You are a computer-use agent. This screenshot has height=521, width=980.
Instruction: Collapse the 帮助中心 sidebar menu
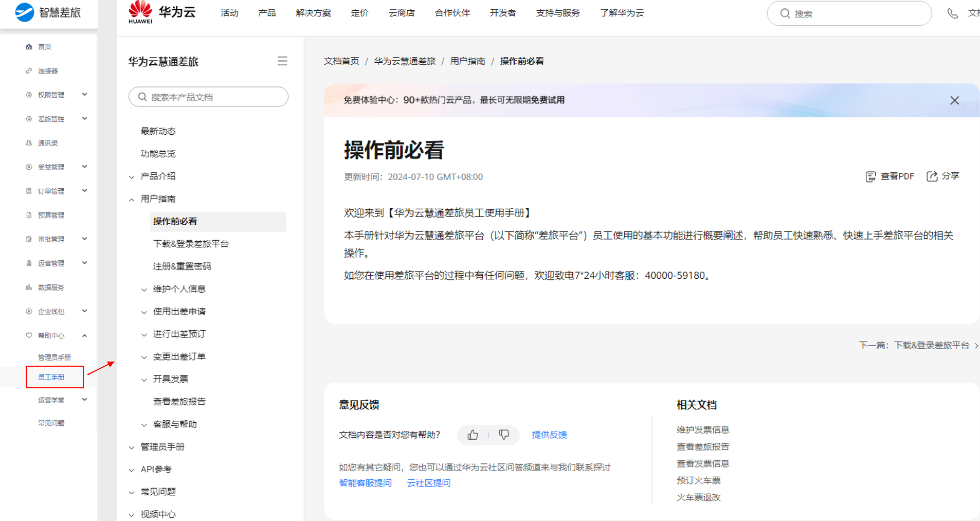click(x=84, y=335)
